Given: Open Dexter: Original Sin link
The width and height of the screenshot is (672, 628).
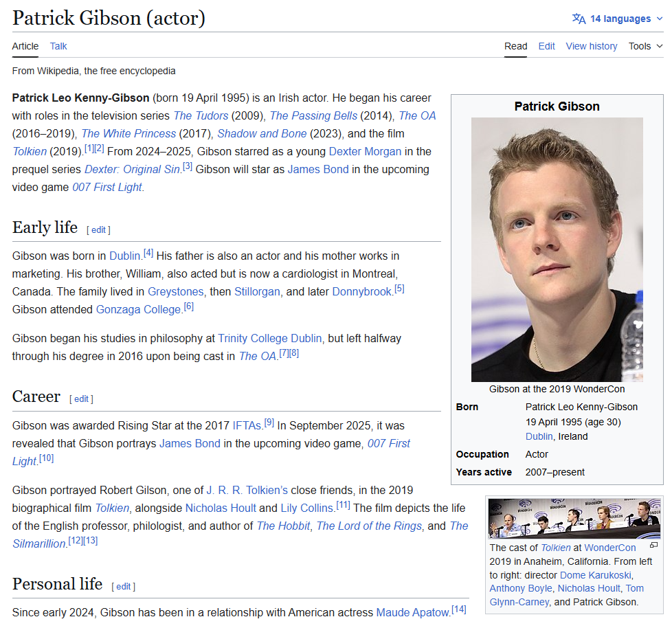Looking at the screenshot, I should point(133,169).
